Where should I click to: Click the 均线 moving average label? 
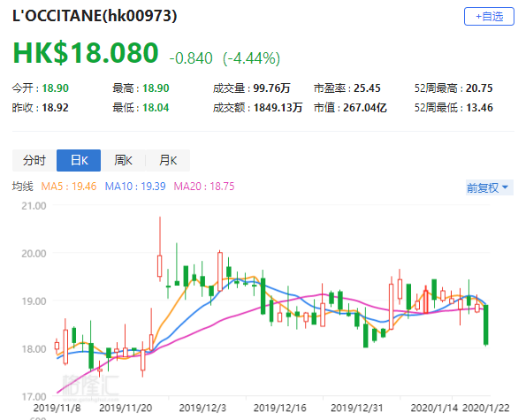[23, 187]
